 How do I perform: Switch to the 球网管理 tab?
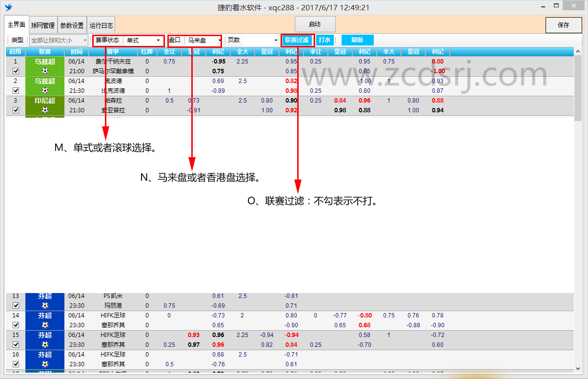point(43,25)
